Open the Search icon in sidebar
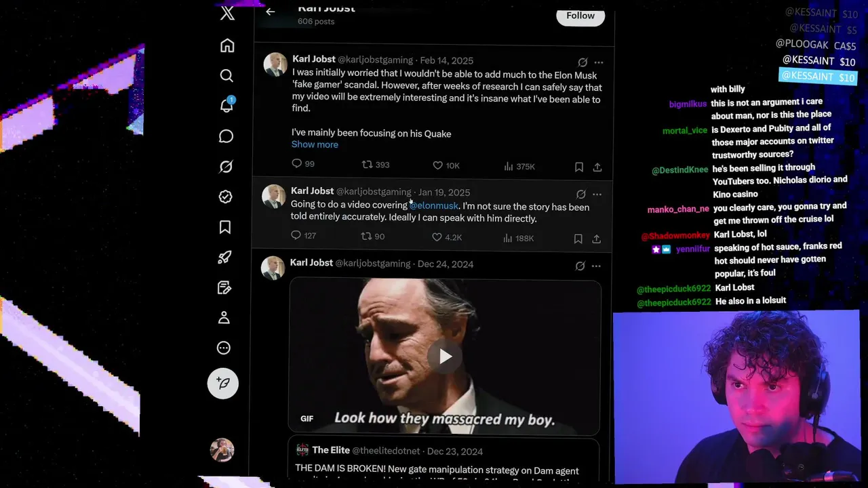Screen dimensions: 868x488 click(226, 75)
